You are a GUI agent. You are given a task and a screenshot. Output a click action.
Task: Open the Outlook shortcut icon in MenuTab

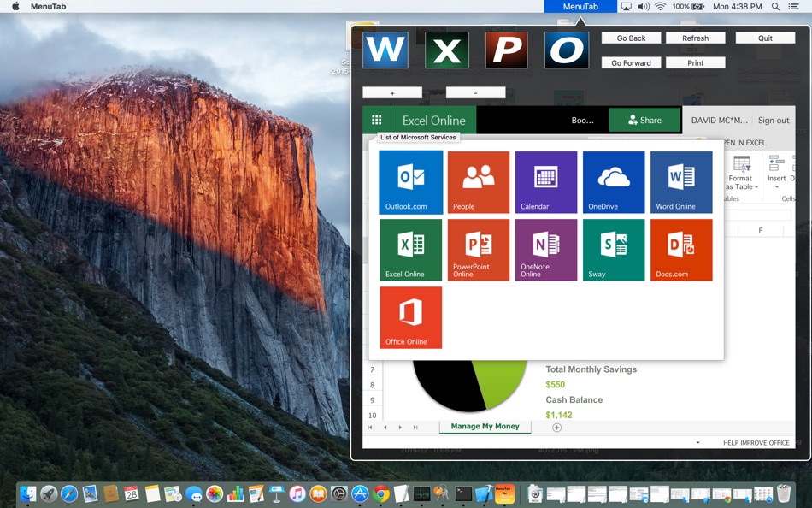pos(567,50)
